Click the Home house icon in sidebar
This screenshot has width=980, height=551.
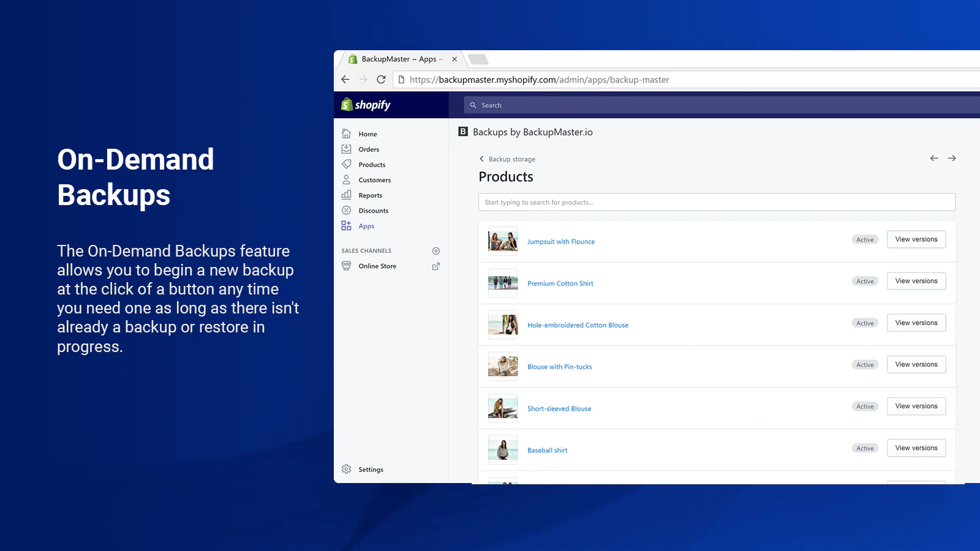tap(346, 133)
